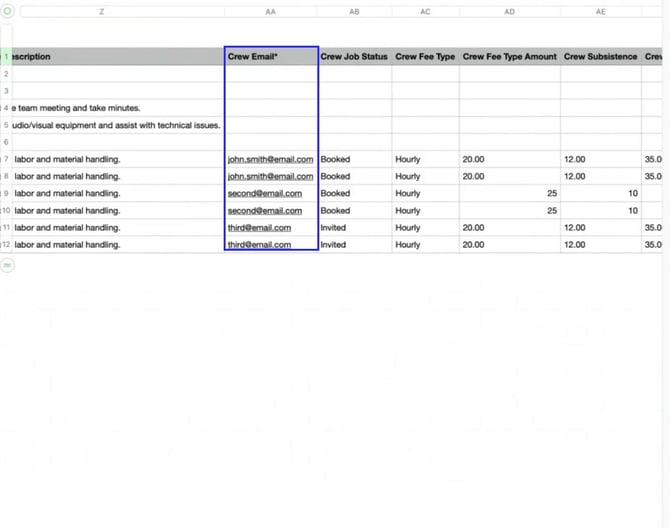670x528 pixels.
Task: Click the empty Crew Email cell in row 3
Action: click(x=271, y=91)
